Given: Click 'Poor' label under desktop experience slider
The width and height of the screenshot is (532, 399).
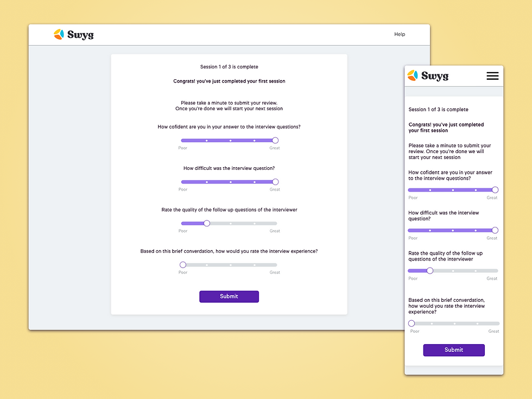Looking at the screenshot, I should point(183,272).
